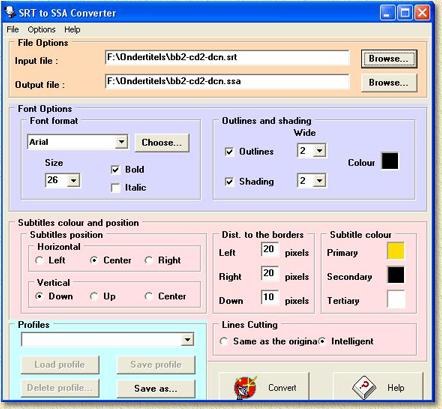Open the Shading width dropdown
The image size is (442, 409).
(320, 181)
